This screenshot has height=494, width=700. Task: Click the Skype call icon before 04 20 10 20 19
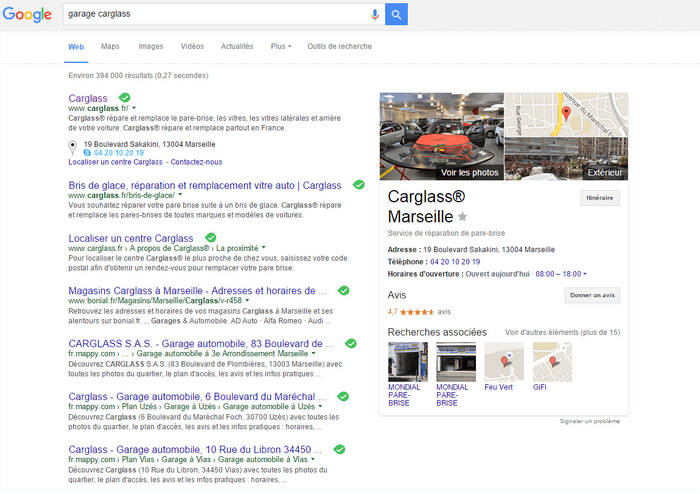[87, 153]
